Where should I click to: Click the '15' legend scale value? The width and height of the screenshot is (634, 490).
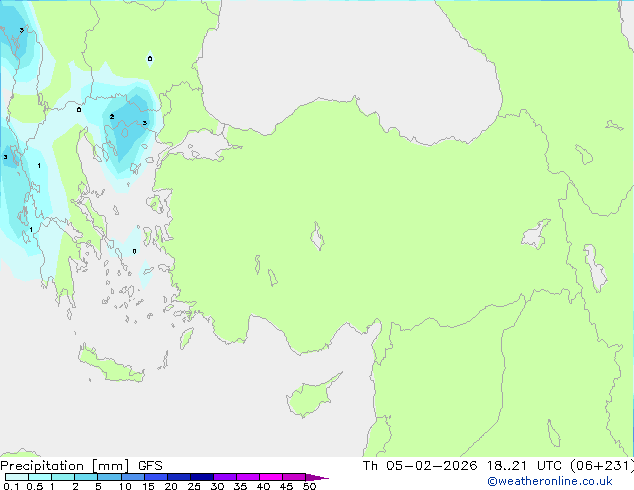(148, 486)
